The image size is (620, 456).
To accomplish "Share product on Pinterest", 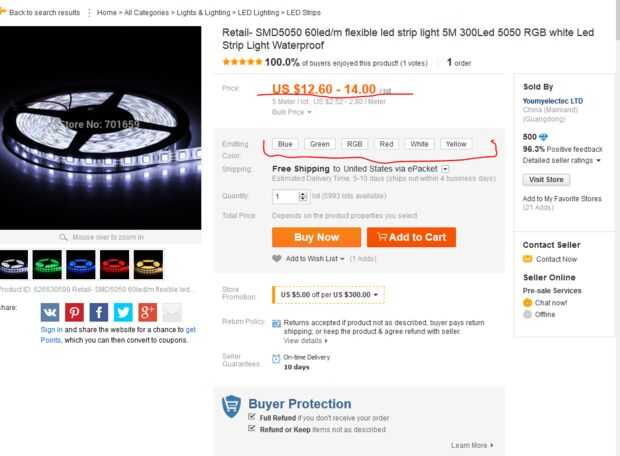I will click(76, 312).
